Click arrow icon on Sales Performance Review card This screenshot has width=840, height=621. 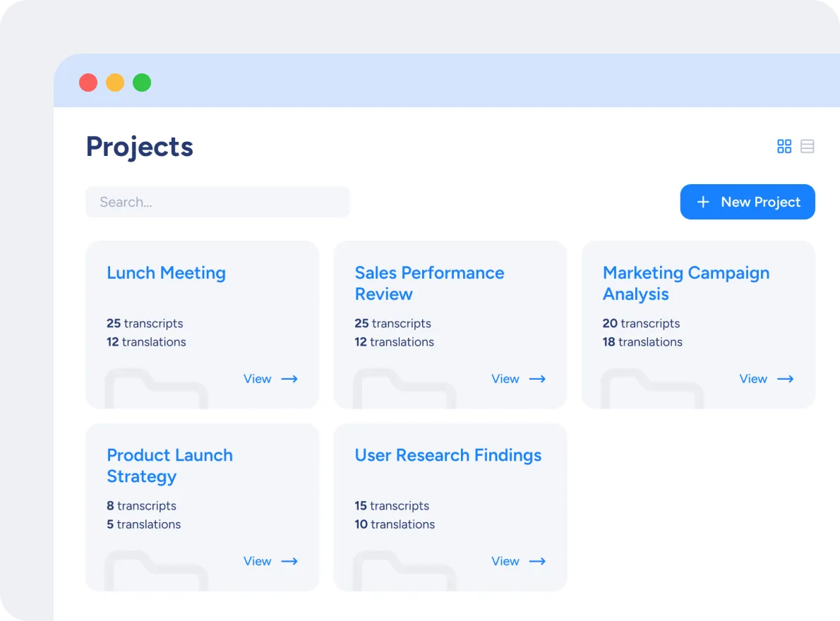pyautogui.click(x=538, y=379)
